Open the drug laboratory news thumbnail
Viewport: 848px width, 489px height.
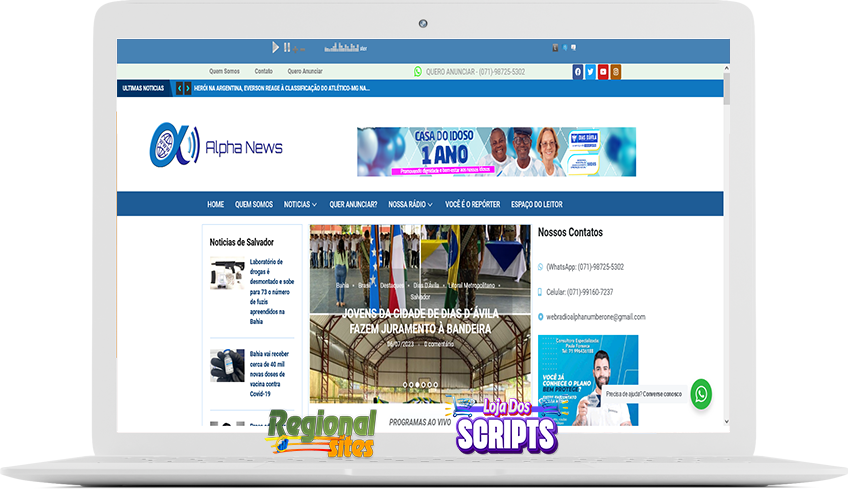(x=227, y=274)
